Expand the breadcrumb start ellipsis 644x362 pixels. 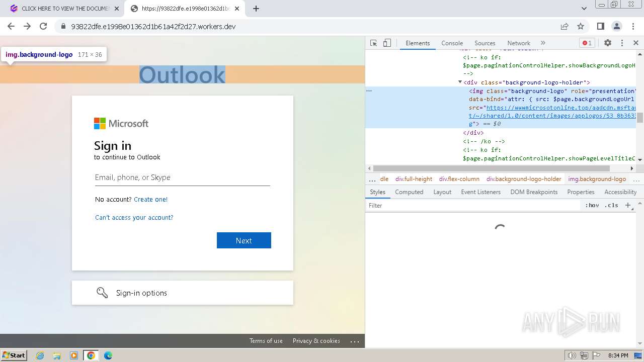coord(372,179)
